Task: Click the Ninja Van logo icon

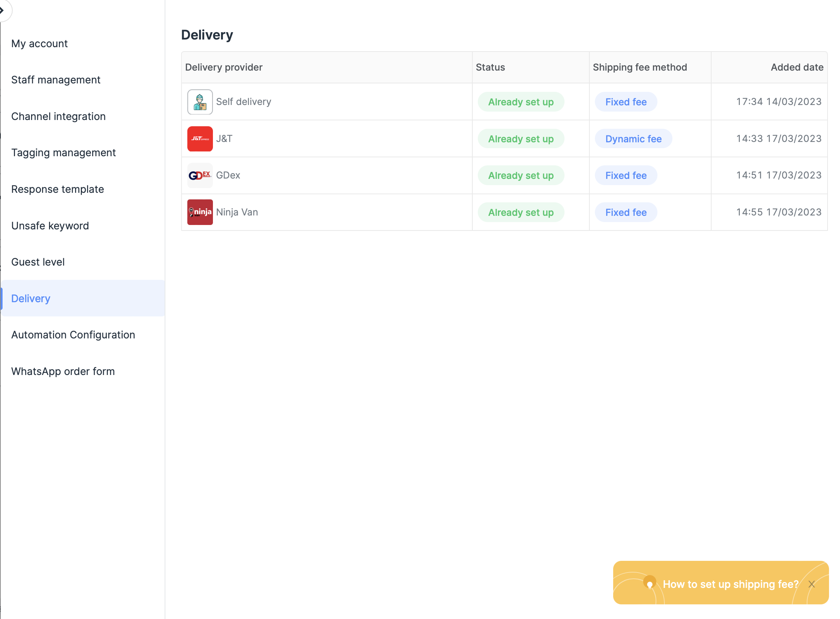Action: (200, 212)
